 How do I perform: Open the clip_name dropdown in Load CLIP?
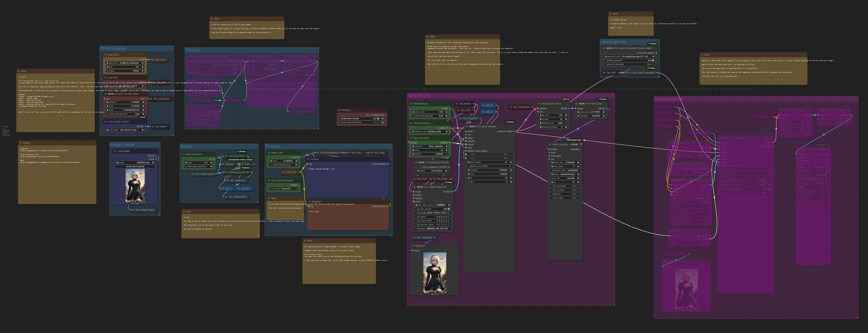click(x=125, y=63)
